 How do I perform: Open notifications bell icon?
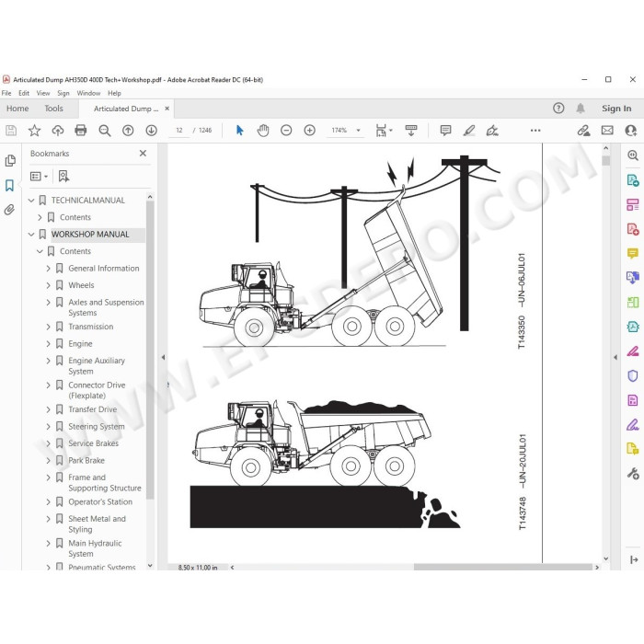581,109
